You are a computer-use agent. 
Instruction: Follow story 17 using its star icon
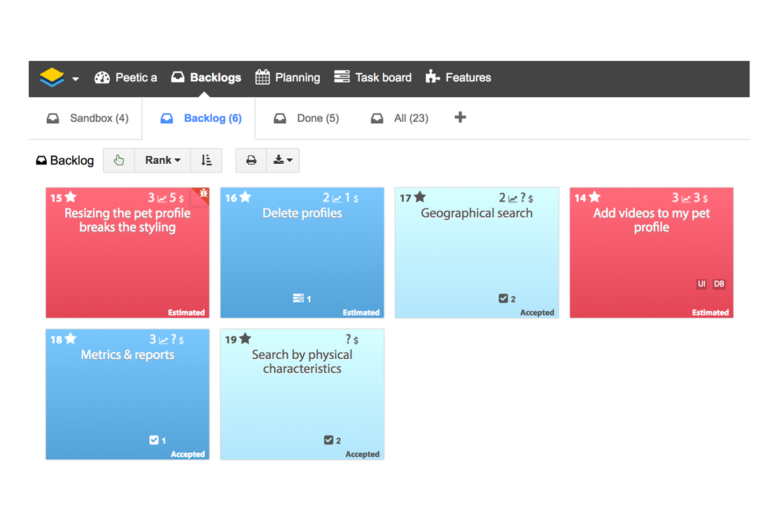(420, 197)
